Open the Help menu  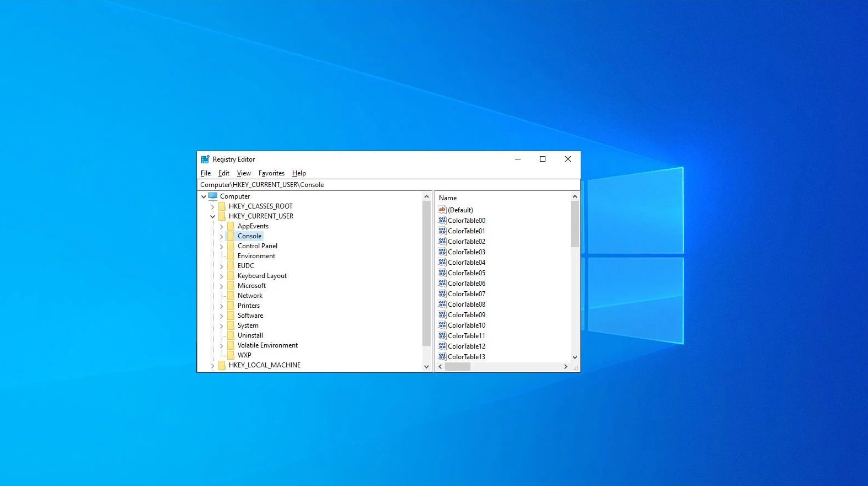(299, 173)
